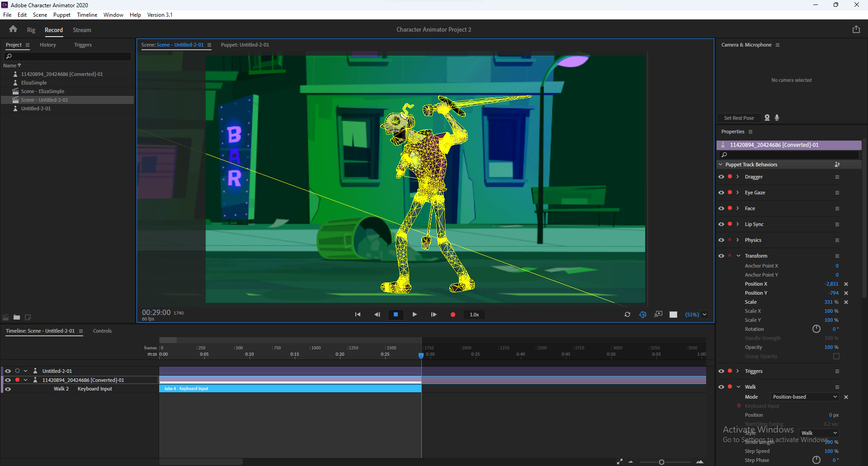Expand the Triggers behavior

(738, 371)
